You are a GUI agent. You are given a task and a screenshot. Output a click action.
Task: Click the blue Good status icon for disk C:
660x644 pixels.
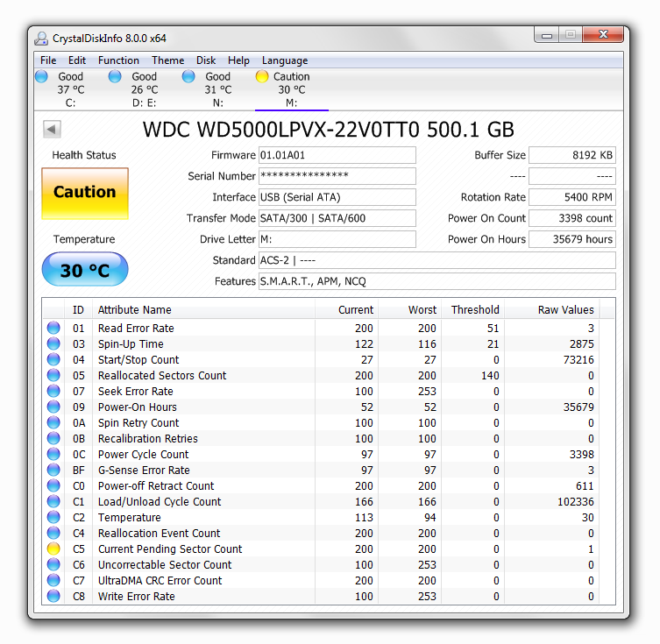41,77
